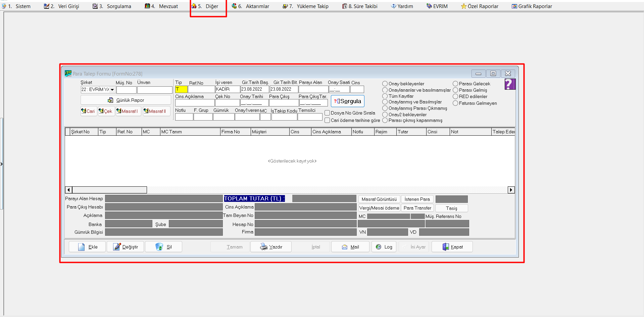Click the Masraf II button
Screen dimensions: 644x317
point(156,111)
